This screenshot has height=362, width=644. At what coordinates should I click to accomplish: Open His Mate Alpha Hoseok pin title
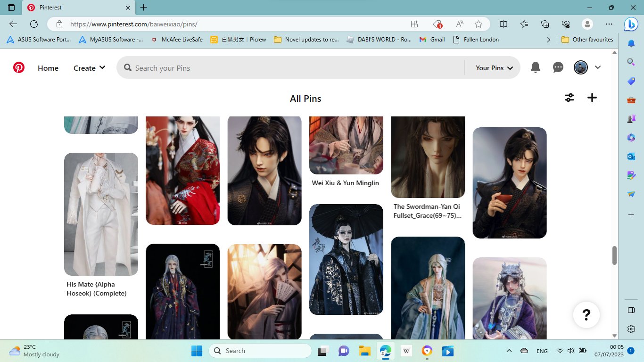coord(97,289)
